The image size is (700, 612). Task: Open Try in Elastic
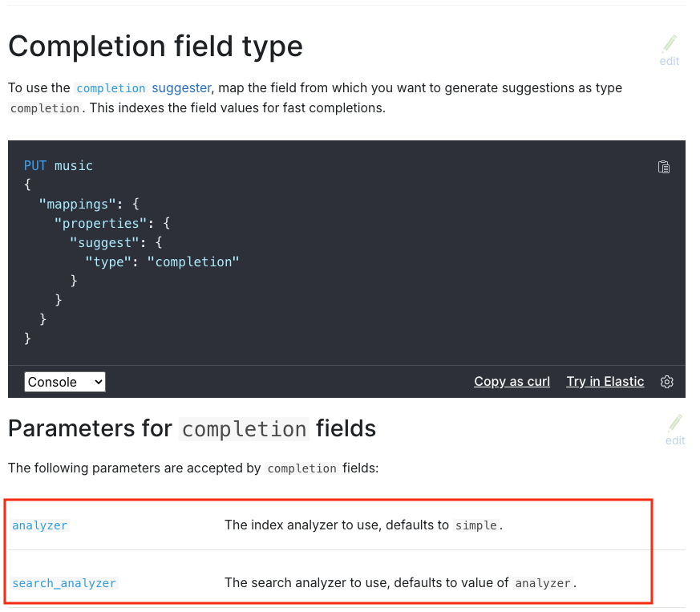605,381
